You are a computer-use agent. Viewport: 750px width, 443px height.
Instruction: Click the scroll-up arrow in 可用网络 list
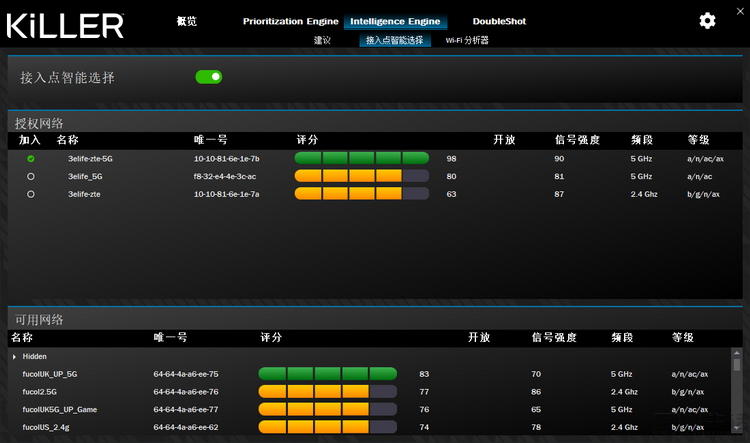coord(737,353)
